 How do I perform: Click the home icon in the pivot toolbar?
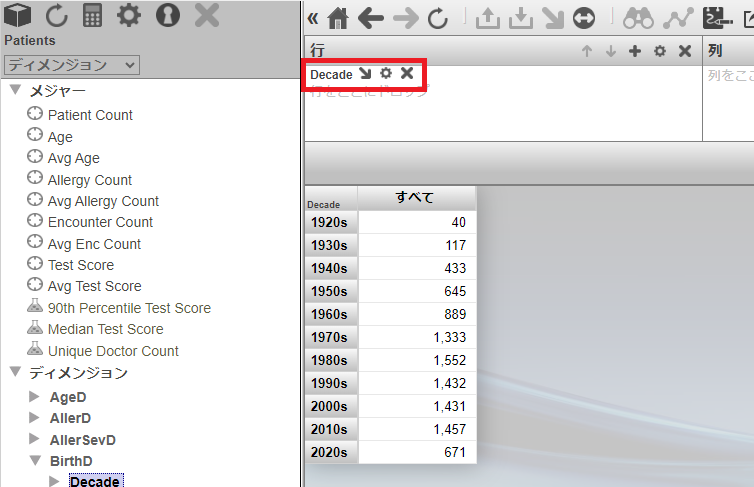[x=339, y=17]
